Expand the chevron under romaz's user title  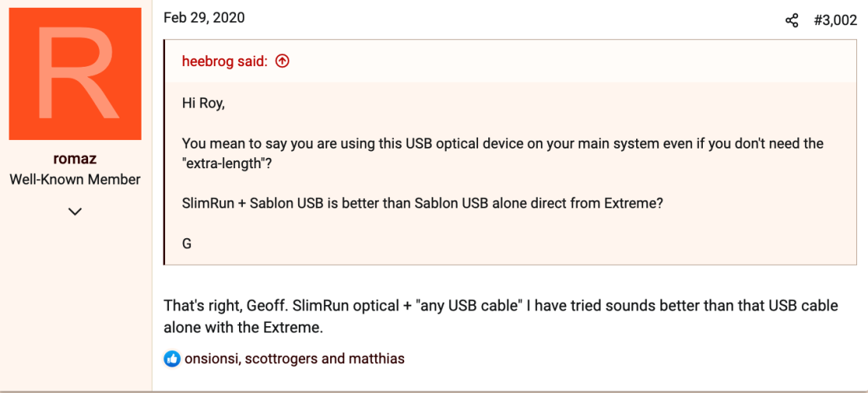tap(75, 211)
